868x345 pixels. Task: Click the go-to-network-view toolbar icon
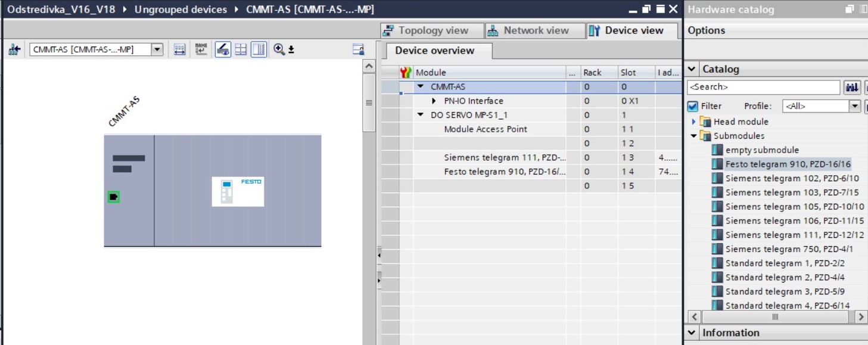(14, 50)
